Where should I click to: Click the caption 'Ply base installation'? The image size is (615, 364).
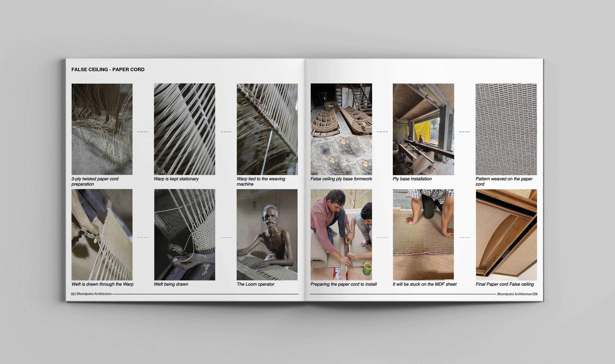pos(412,179)
